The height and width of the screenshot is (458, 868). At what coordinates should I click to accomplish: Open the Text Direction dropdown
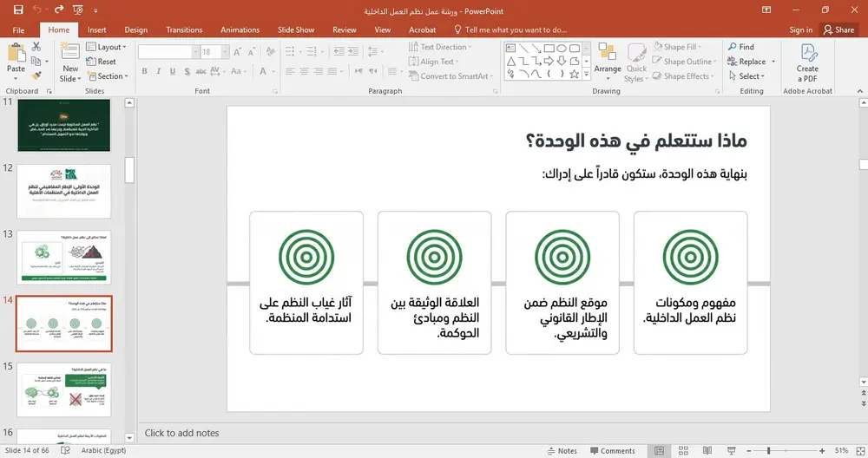pos(440,47)
